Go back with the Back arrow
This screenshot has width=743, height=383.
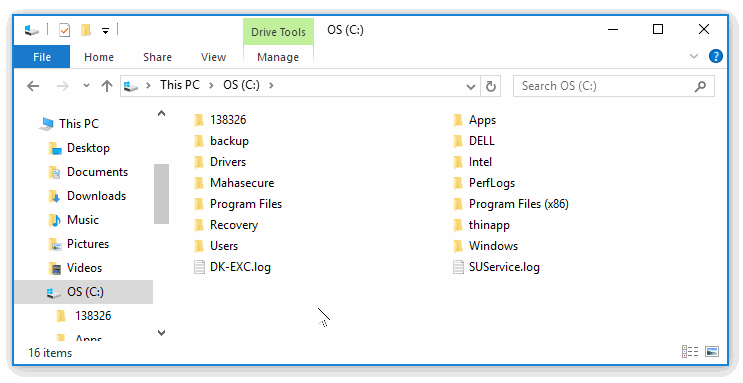coord(33,86)
